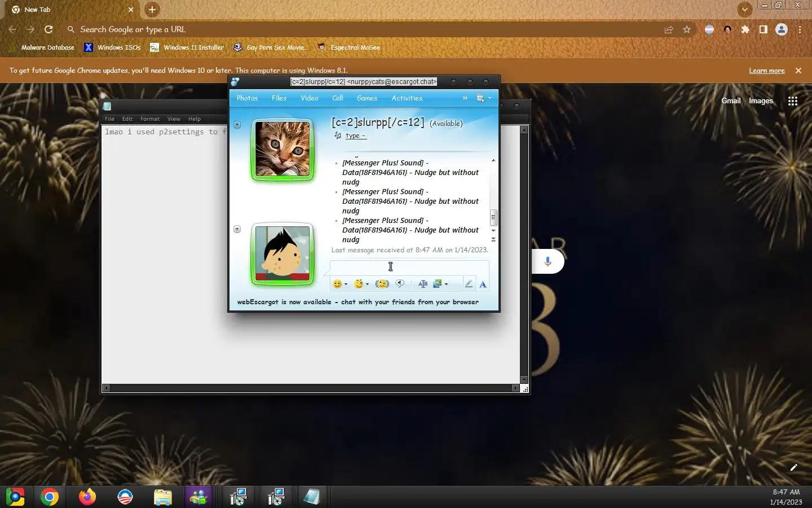Click into the Messenger message input box

tap(409, 267)
